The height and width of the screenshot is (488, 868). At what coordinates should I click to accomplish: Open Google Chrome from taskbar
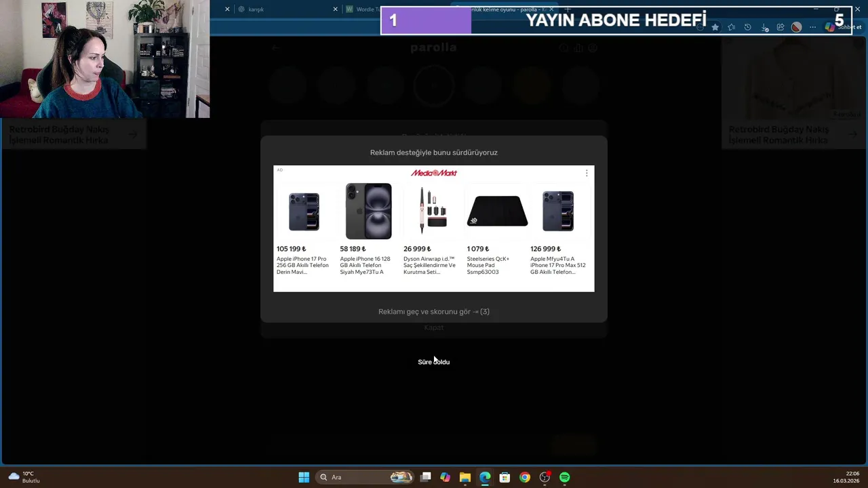[x=525, y=477]
